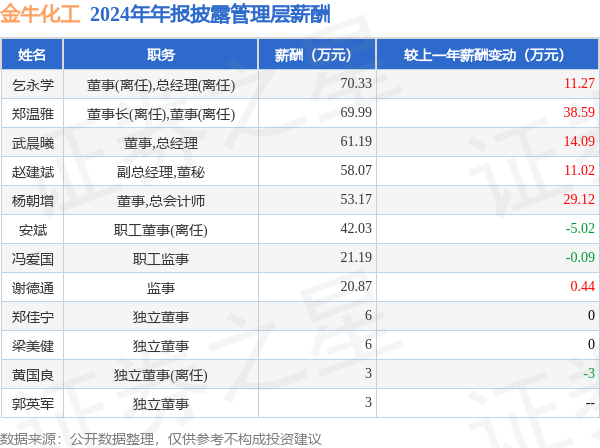Click the name 郭英军
Screen dimensions: 600x448
click(x=33, y=404)
